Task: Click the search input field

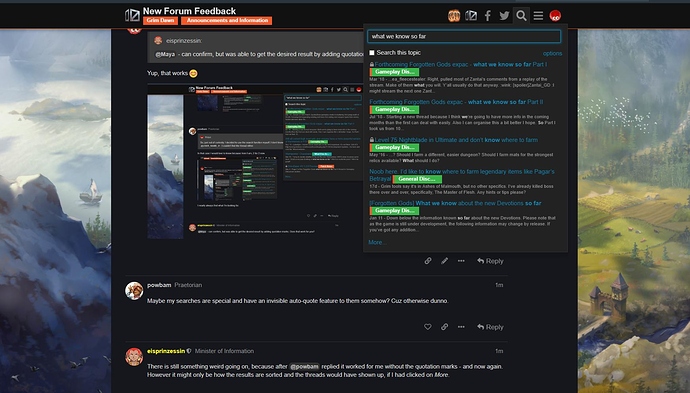Action: coord(464,37)
